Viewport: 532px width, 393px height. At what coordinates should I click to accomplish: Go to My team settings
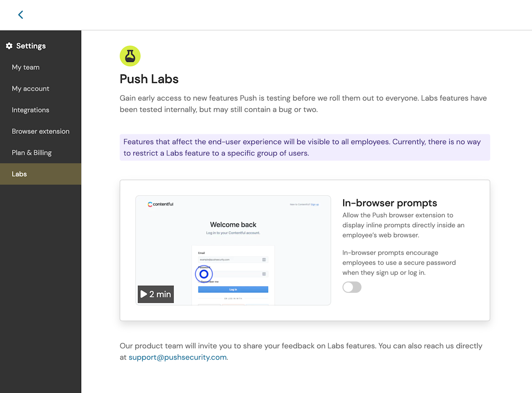[25, 67]
